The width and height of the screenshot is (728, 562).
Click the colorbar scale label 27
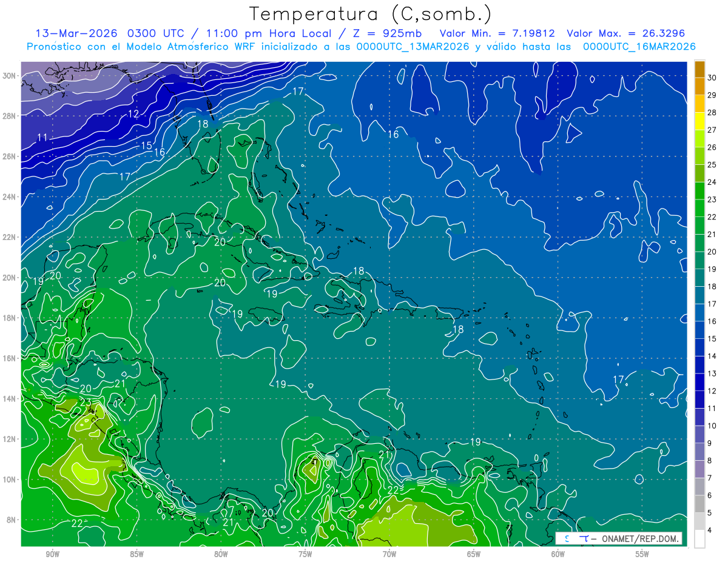pyautogui.click(x=712, y=130)
